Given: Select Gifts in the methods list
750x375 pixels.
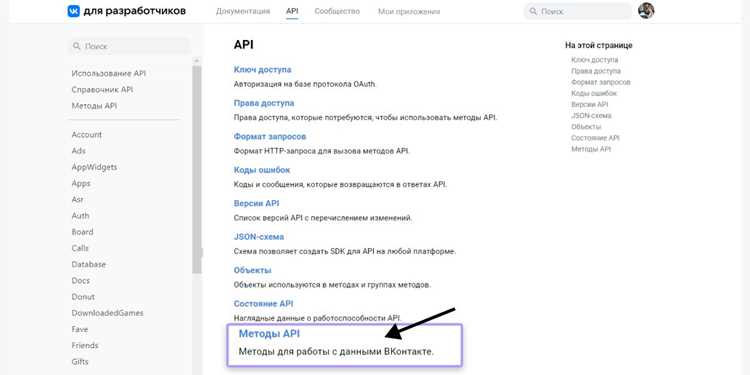Looking at the screenshot, I should coord(80,362).
